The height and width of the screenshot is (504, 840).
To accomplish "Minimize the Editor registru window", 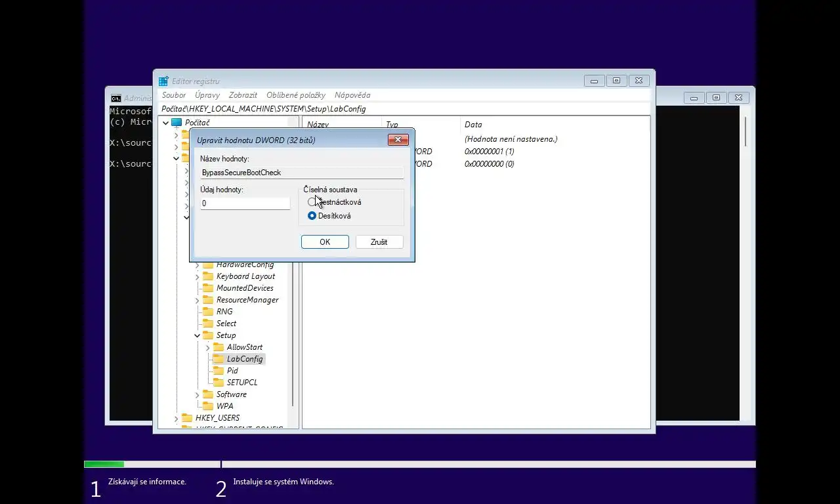I will (594, 81).
